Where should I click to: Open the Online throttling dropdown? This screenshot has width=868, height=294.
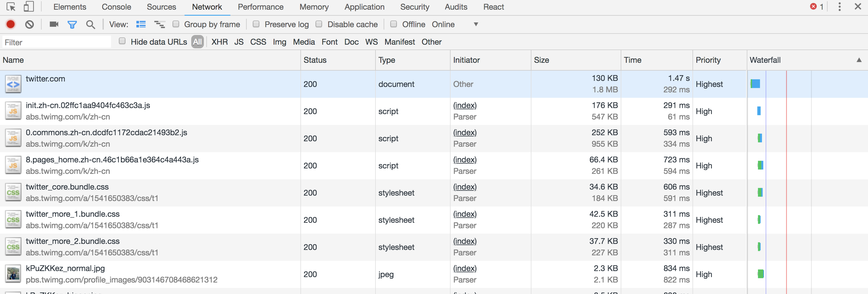(x=475, y=24)
